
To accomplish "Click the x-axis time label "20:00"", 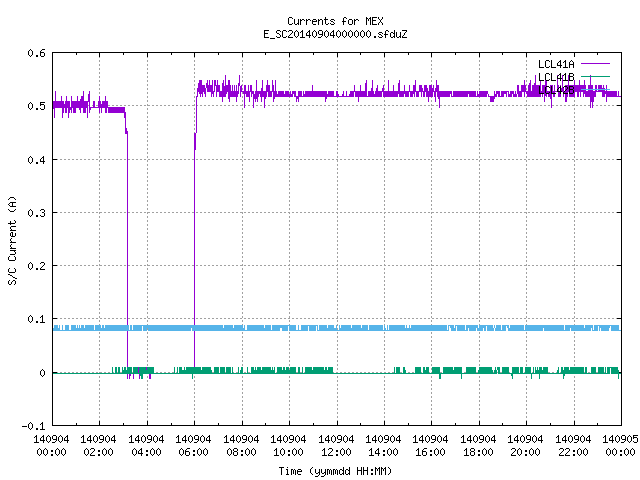I will click(x=525, y=452).
